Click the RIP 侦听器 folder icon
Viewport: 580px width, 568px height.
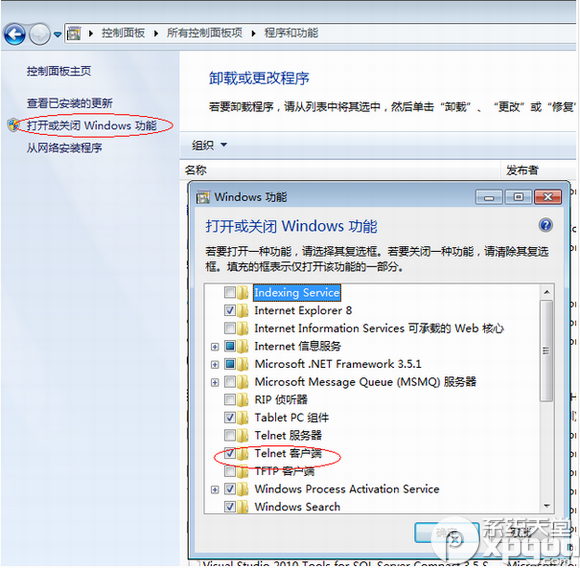click(243, 399)
